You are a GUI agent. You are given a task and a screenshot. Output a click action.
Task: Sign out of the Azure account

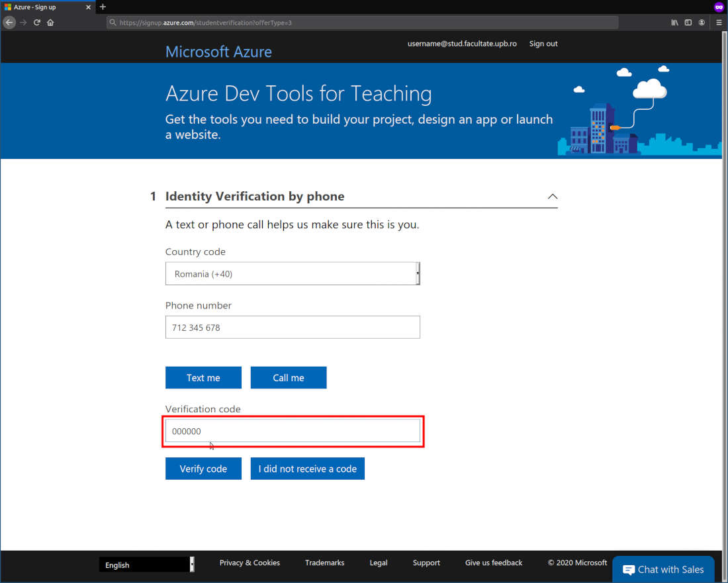(x=543, y=43)
